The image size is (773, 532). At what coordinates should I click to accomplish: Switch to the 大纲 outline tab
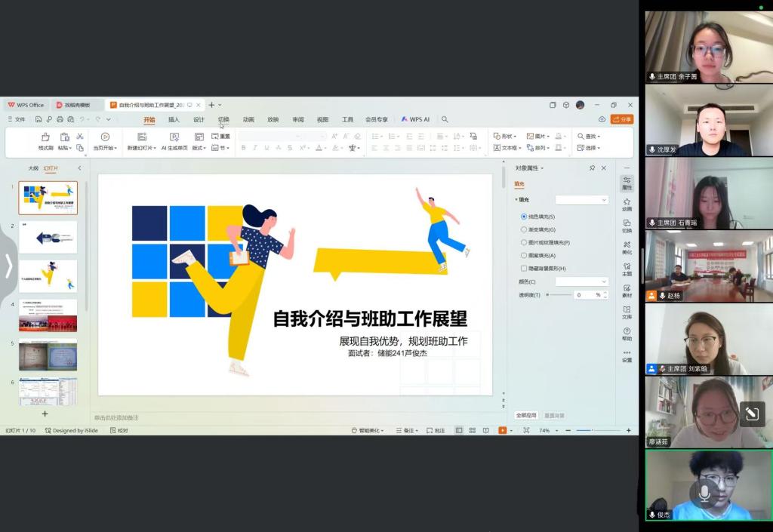(33, 168)
